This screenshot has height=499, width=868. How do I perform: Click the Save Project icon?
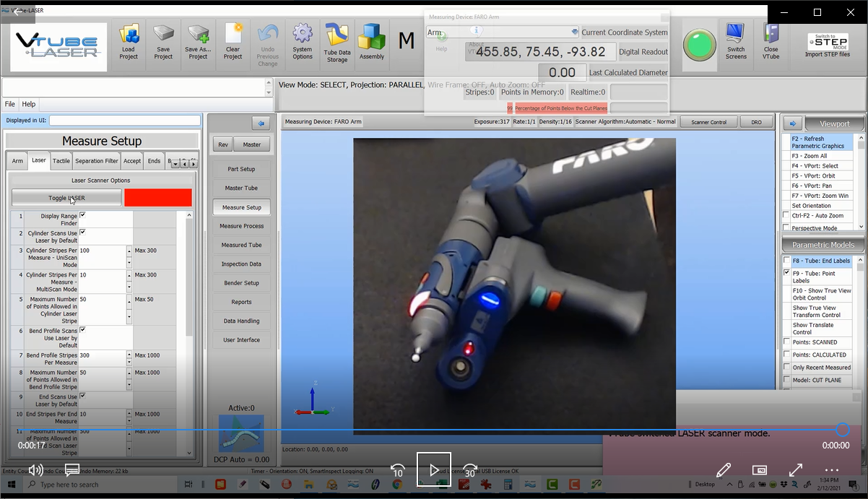pyautogui.click(x=163, y=45)
